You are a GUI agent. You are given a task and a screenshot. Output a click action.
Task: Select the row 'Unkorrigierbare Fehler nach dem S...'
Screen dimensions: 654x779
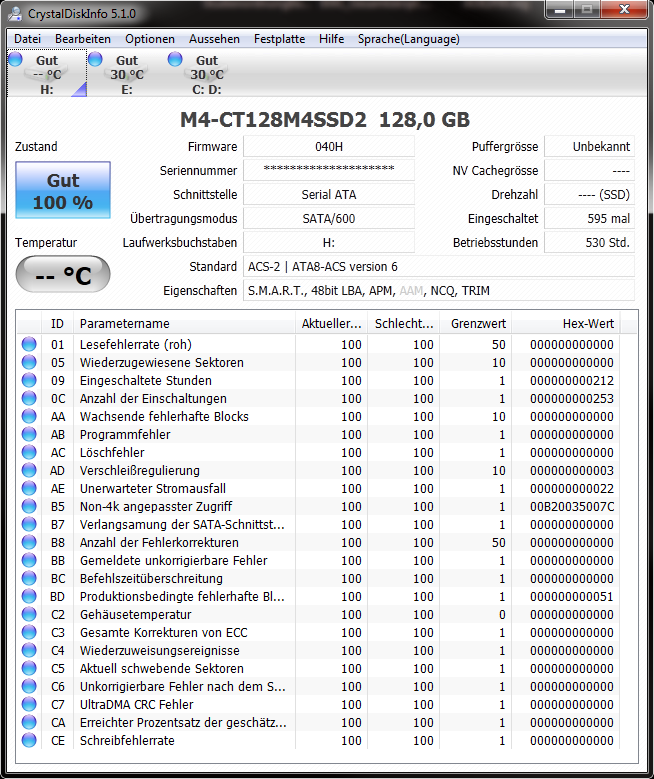point(318,686)
